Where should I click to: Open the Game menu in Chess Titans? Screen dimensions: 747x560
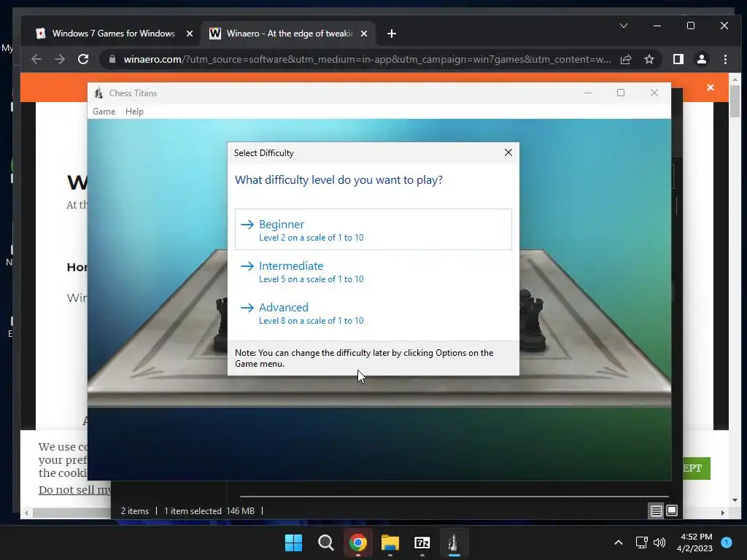pyautogui.click(x=104, y=112)
